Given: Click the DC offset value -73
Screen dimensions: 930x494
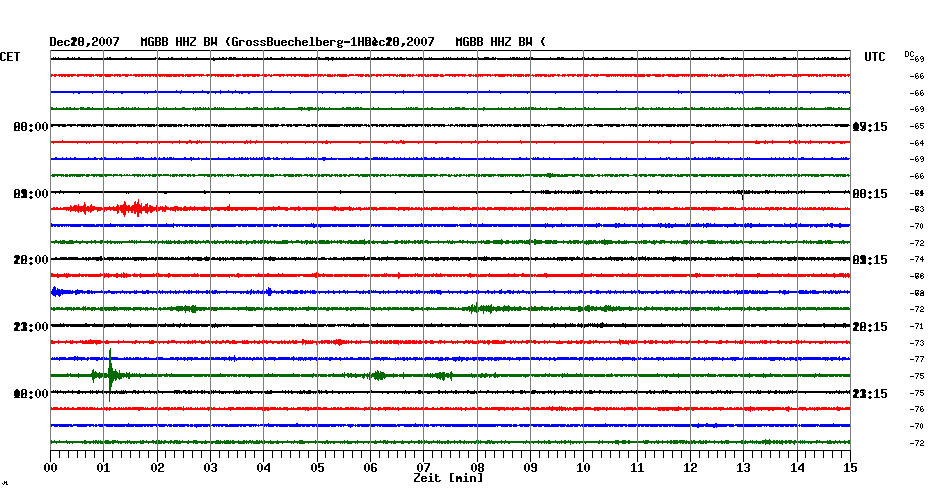Looking at the screenshot, I should tap(917, 343).
